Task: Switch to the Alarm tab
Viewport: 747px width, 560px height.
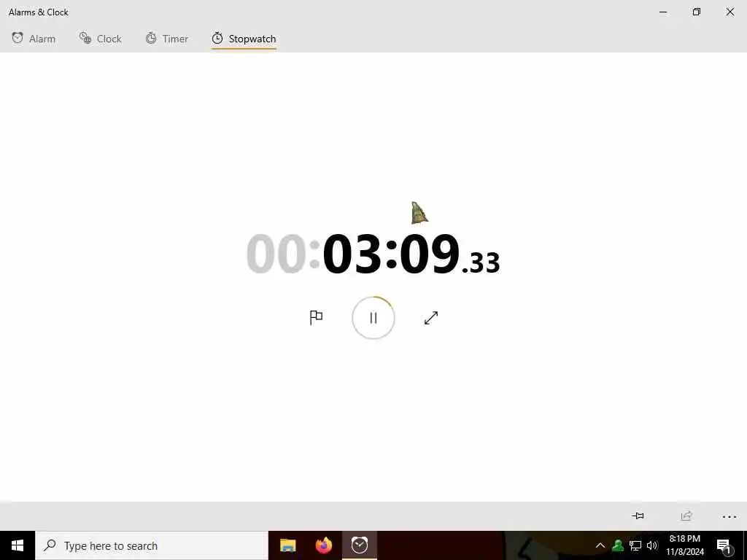Action: 34,39
